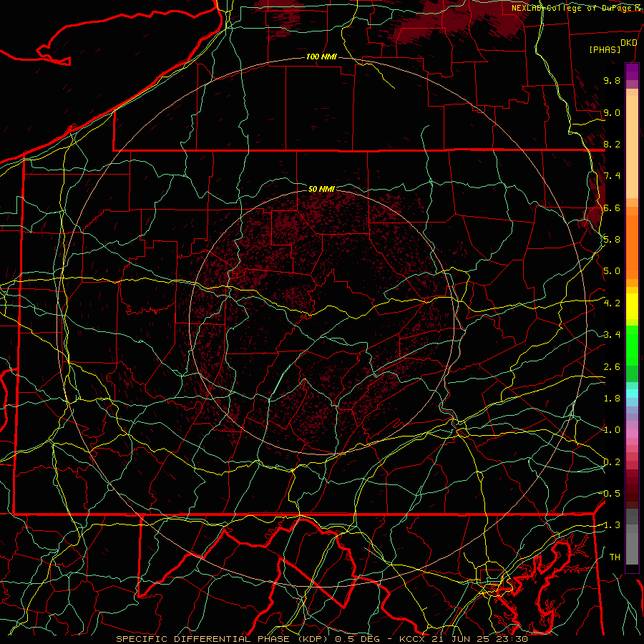This screenshot has height=644, width=644.
Task: Select the 9.8 legend value
Action: pos(612,80)
